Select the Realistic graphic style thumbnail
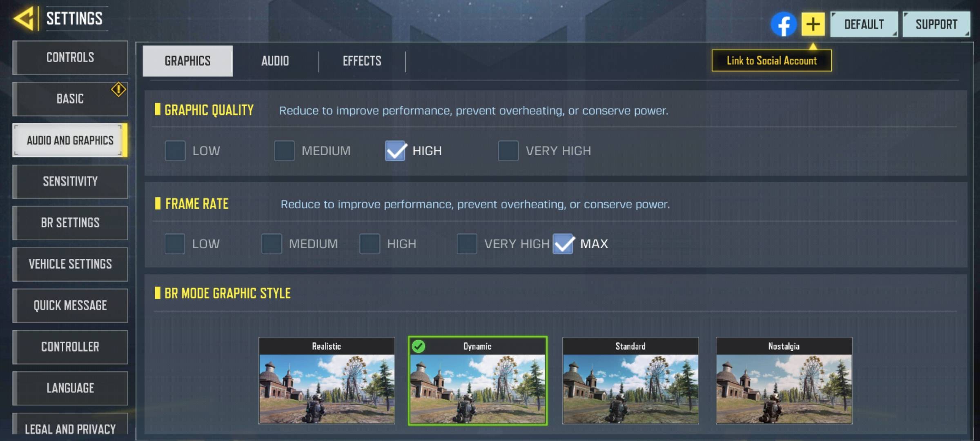Viewport: 980px width, 441px height. tap(327, 381)
